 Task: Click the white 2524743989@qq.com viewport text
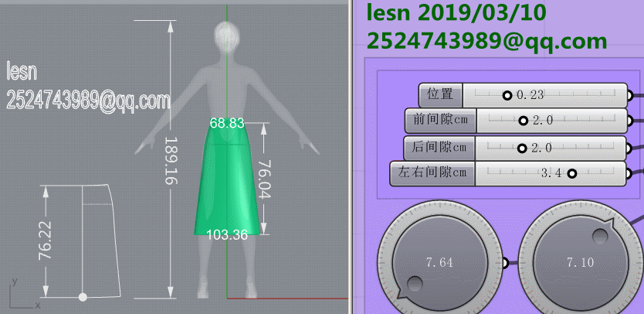click(88, 101)
